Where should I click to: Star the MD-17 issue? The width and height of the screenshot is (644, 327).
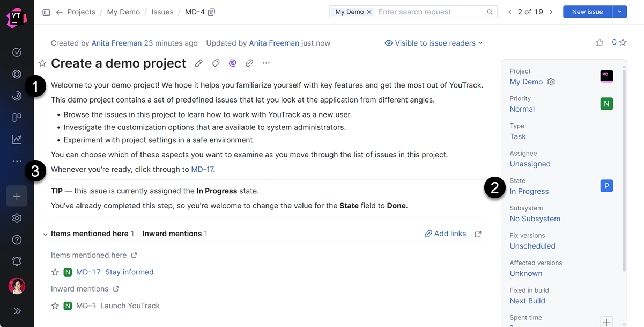point(55,272)
